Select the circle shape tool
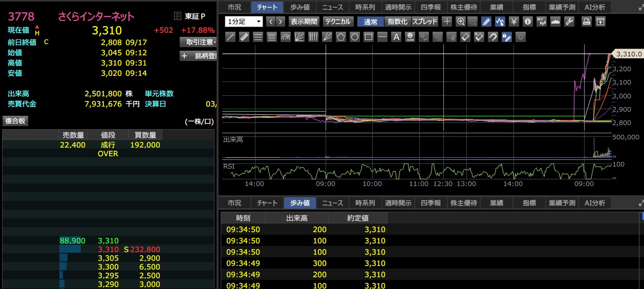The width and height of the screenshot is (644, 289). click(x=355, y=37)
